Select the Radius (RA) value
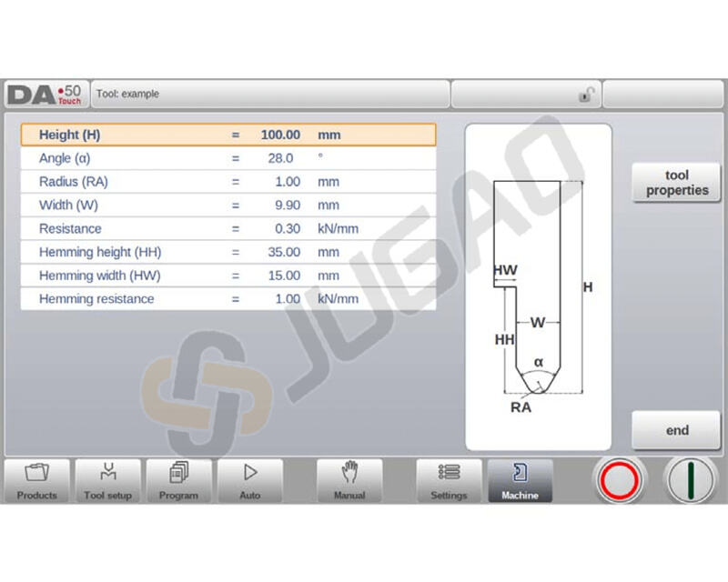 (287, 182)
